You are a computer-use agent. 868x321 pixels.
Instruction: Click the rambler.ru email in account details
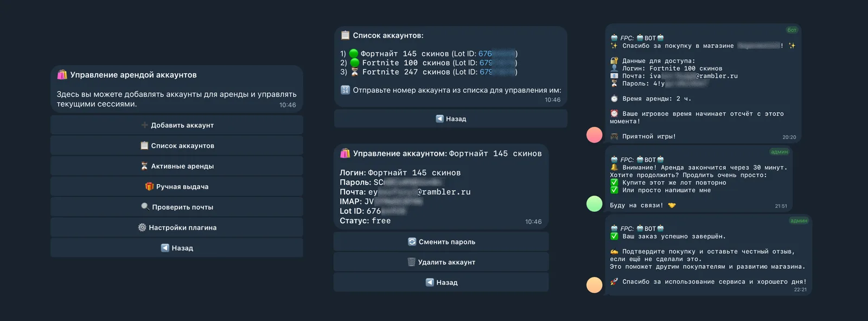419,192
